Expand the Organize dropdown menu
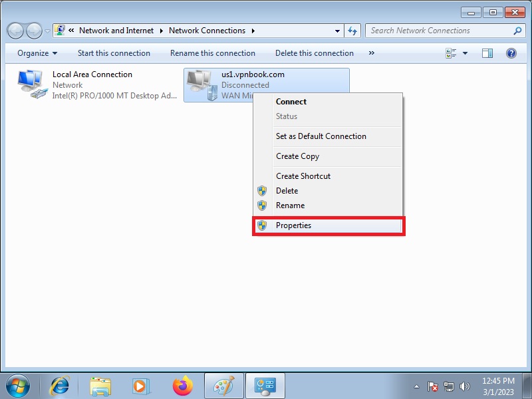The width and height of the screenshot is (532, 399). (37, 53)
